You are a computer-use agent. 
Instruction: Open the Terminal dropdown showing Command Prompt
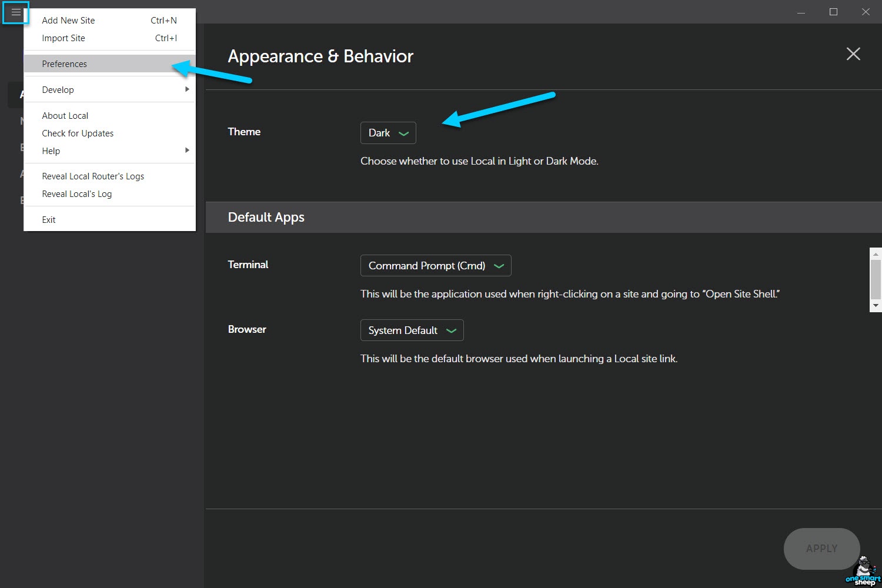(435, 265)
